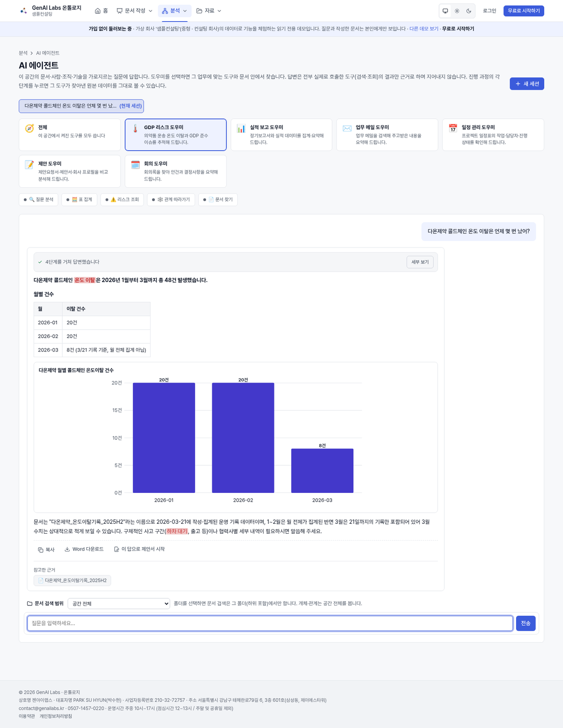Click the 세부 보기 button
The image size is (563, 728).
pyautogui.click(x=420, y=262)
